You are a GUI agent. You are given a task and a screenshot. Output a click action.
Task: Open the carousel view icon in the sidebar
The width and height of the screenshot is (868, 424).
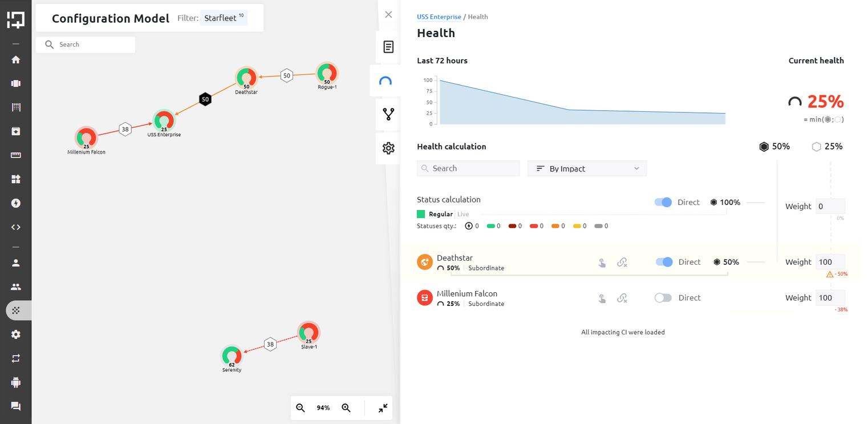(x=16, y=83)
